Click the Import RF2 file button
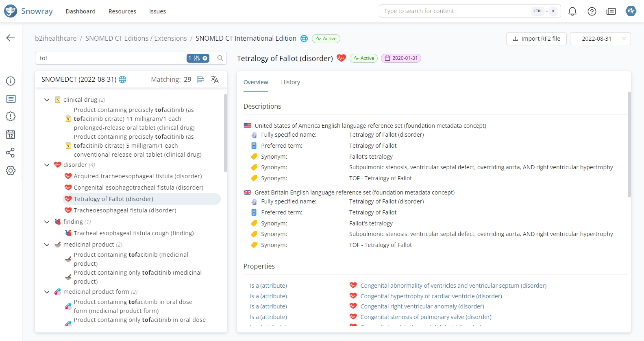This screenshot has width=644, height=341. click(x=536, y=39)
